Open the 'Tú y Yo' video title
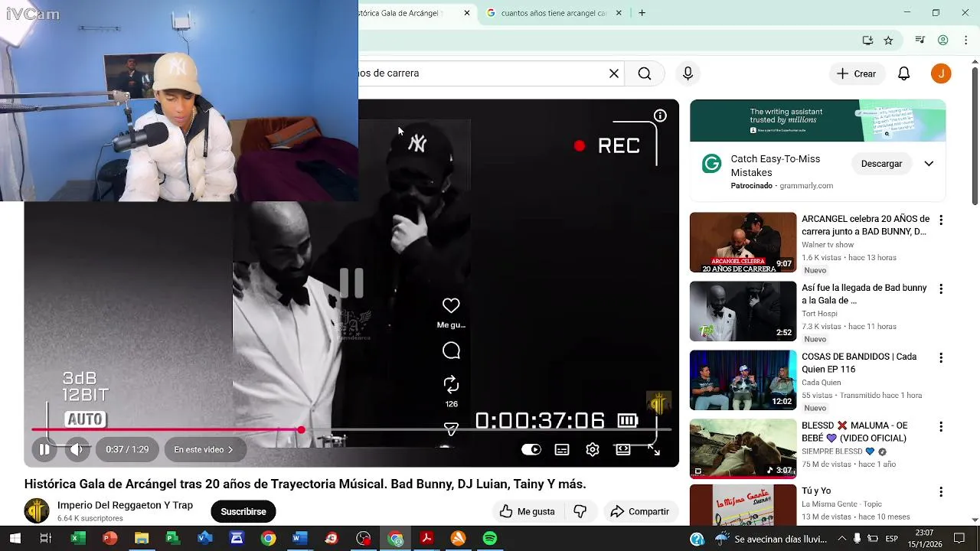Viewport: 980px width, 551px height. (x=816, y=491)
